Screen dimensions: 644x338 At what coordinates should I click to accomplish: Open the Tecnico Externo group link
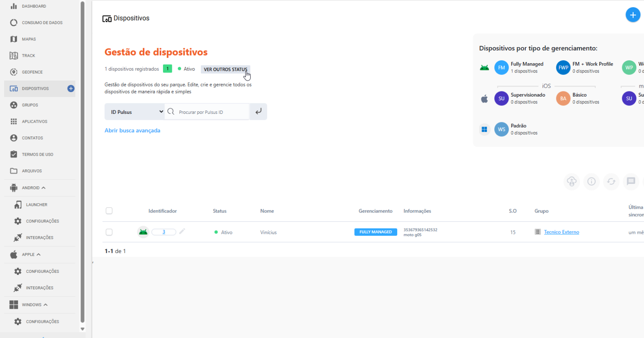click(x=561, y=232)
